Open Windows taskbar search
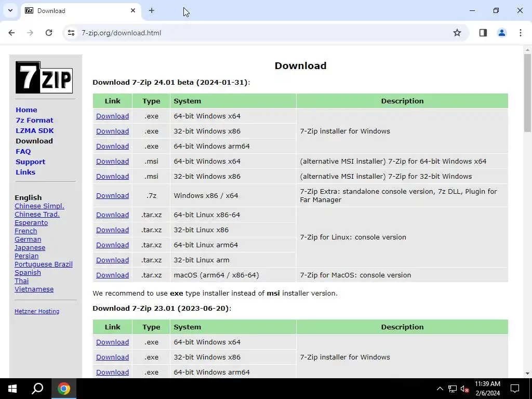 pyautogui.click(x=37, y=389)
